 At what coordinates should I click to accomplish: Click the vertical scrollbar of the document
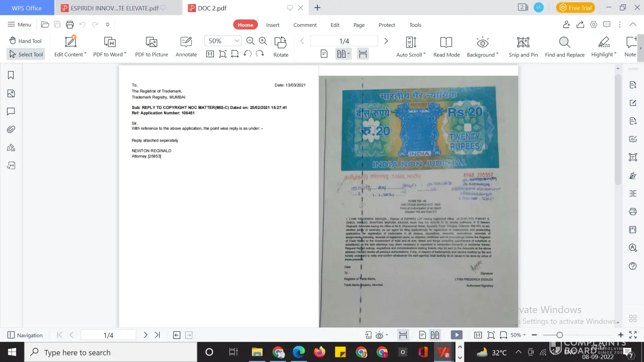618,130
